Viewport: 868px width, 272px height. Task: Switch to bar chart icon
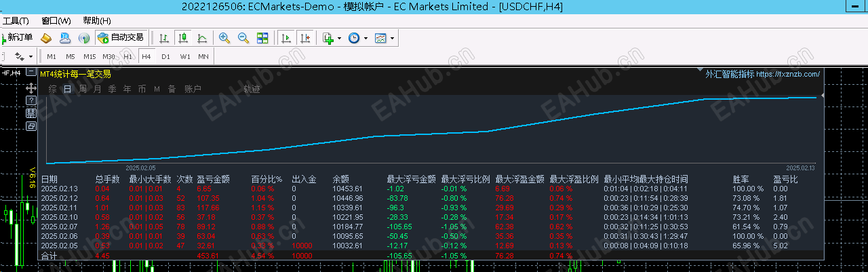(x=164, y=38)
